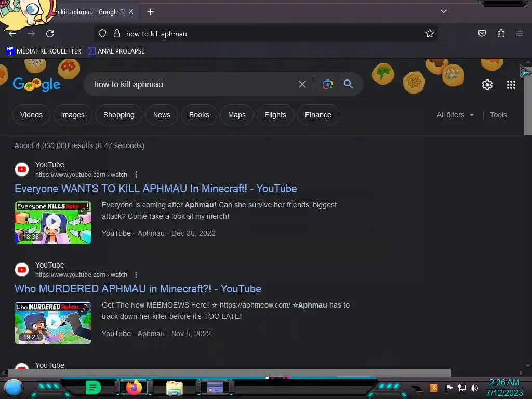This screenshot has width=532, height=399.
Task: Open File Explorer from taskbar
Action: point(175,388)
